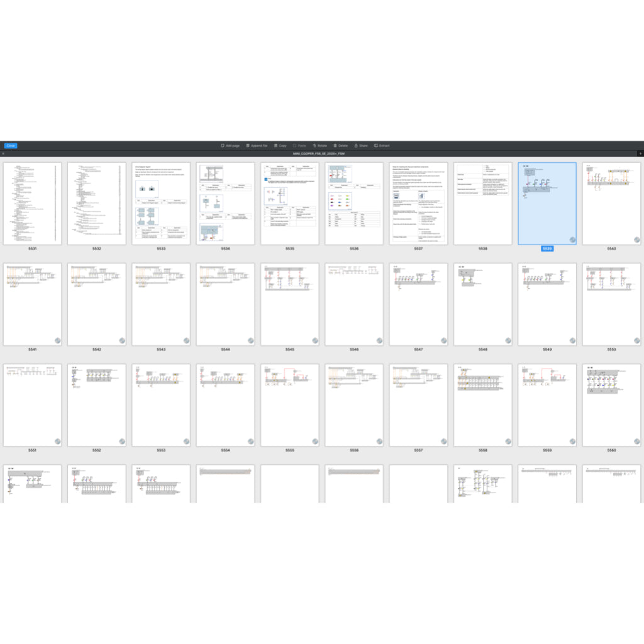This screenshot has height=644, width=644.
Task: Click the highlighted page number label 5539
Action: tap(547, 249)
